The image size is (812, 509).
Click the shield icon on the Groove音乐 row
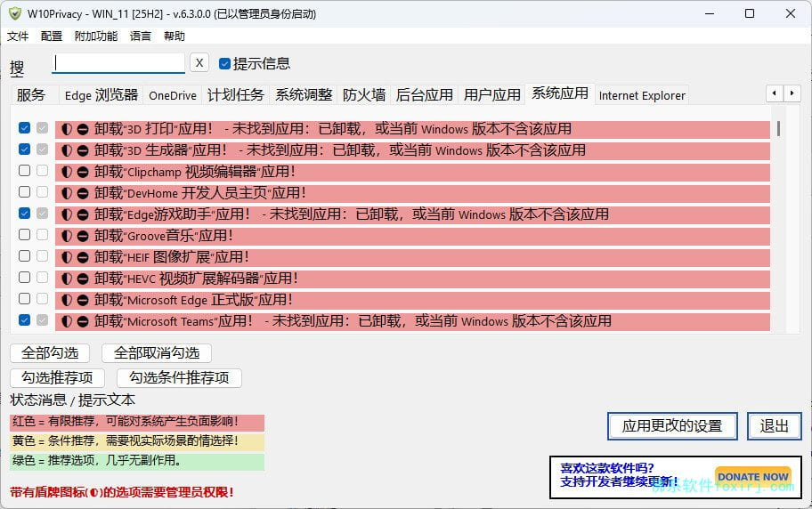click(66, 236)
